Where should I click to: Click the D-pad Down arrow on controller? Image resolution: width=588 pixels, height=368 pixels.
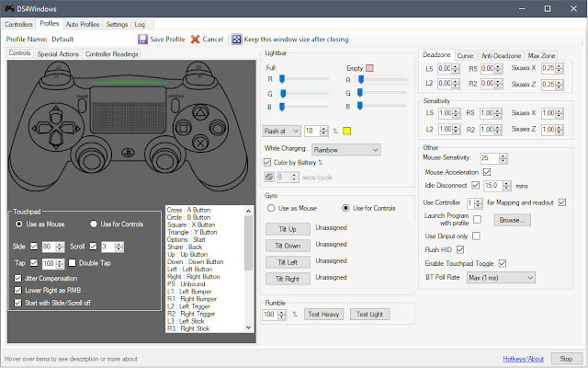pos(55,141)
